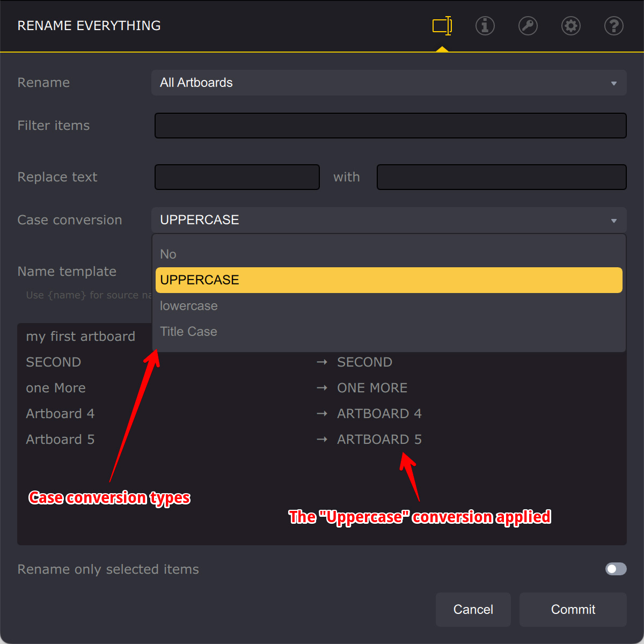
Task: Select 'my first artboard' in the list
Action: click(x=80, y=336)
